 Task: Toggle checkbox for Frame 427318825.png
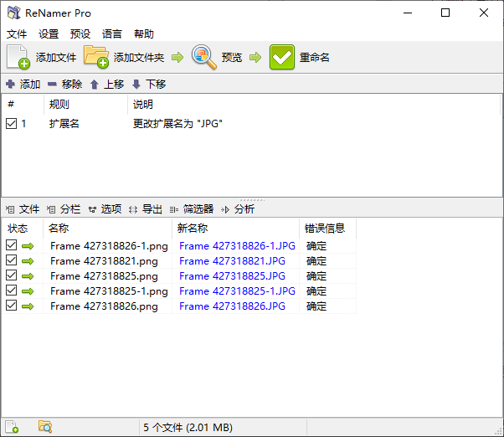click(x=11, y=276)
